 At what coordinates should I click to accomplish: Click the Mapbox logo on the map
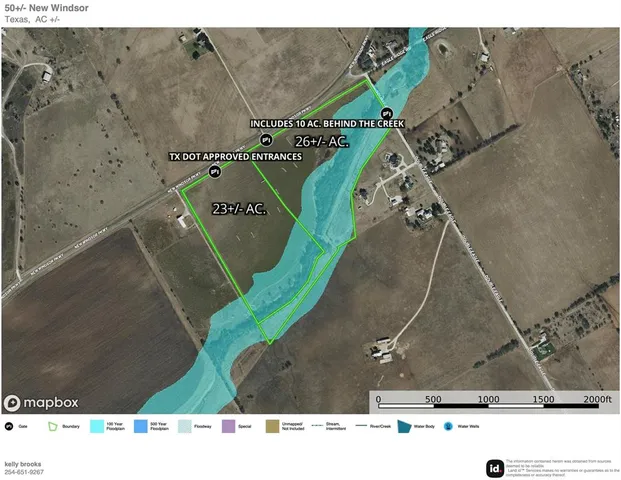click(41, 403)
